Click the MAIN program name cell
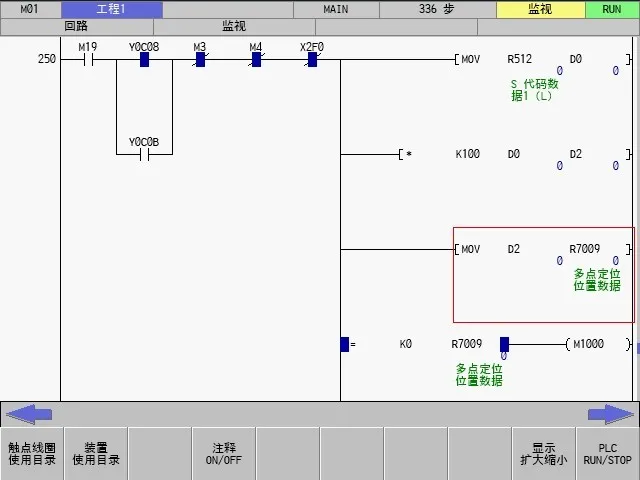Viewport: 640px width, 480px height. pos(336,9)
